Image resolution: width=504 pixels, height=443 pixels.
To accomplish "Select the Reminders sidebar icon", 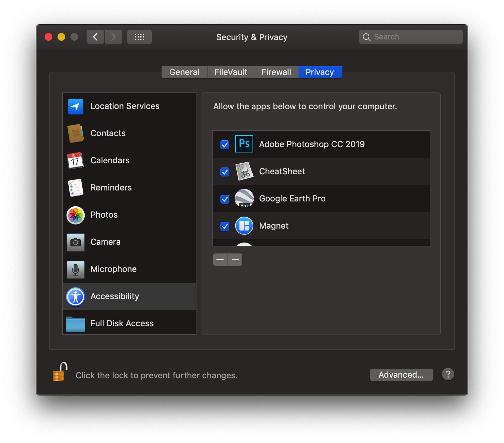I will click(75, 188).
